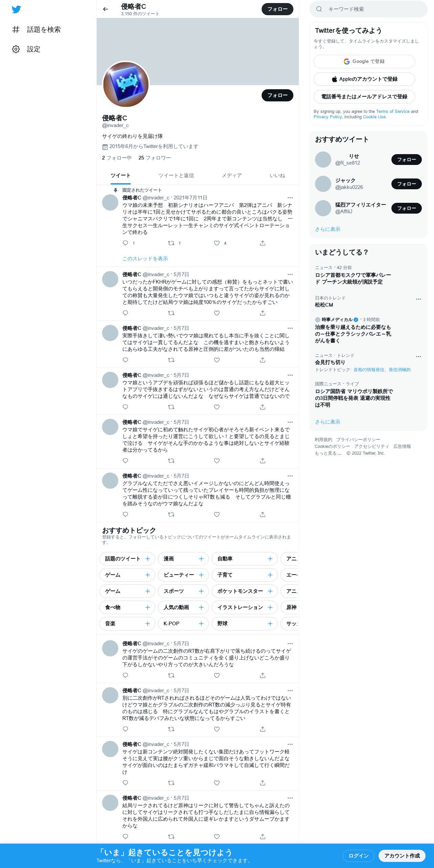
Task: Share the pinned tweet
Action: 263,243
